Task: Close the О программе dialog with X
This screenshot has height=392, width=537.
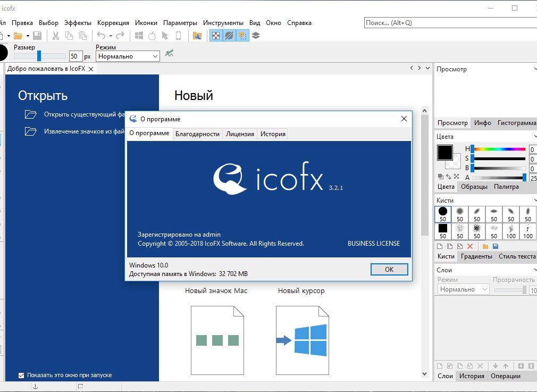Action: pos(404,119)
